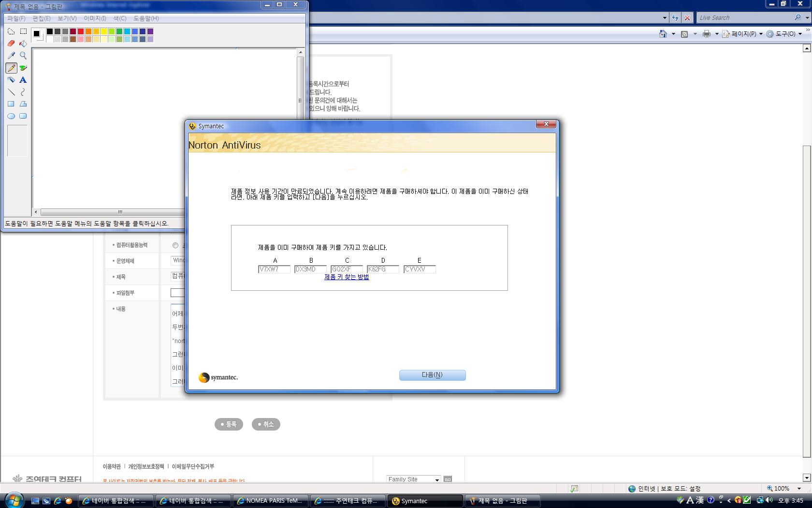Select the Rounded rectangle tool
This screenshot has height=508, width=812.
tap(23, 116)
